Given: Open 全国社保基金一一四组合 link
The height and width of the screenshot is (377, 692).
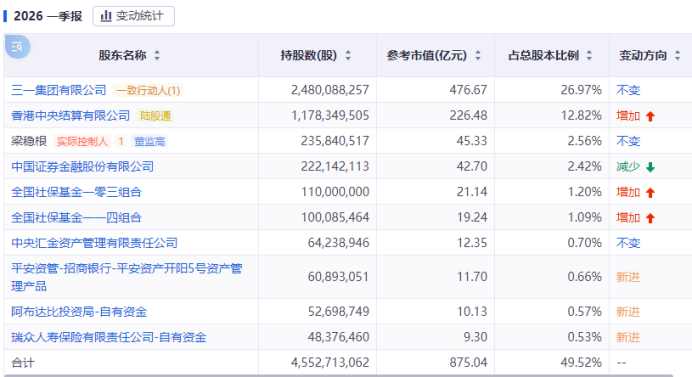Looking at the screenshot, I should [76, 218].
